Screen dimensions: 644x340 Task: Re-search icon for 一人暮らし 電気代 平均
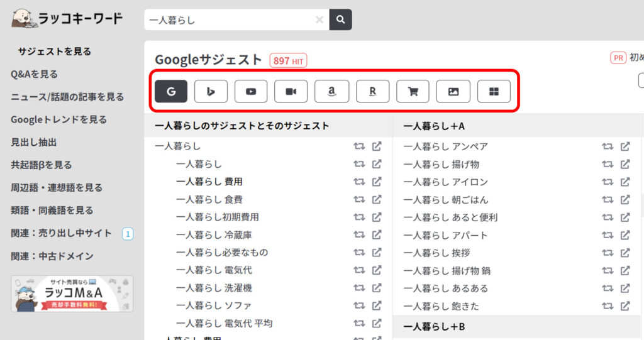click(x=359, y=323)
